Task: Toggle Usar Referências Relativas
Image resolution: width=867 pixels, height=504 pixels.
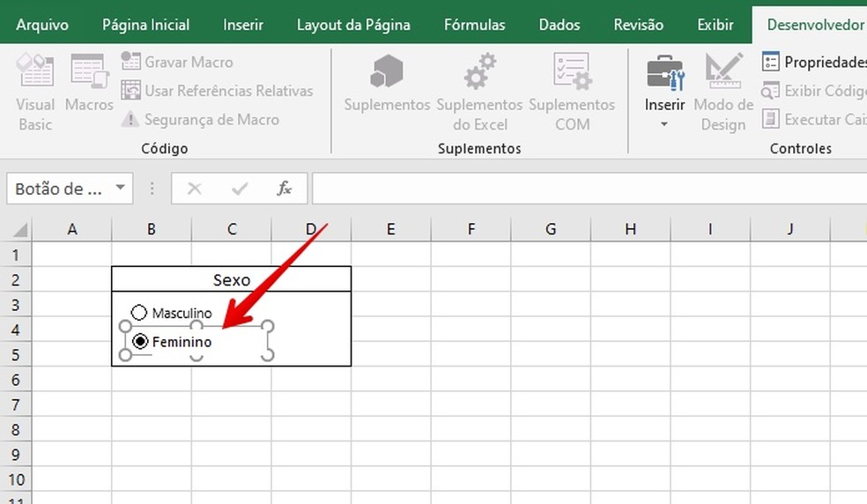Action: 217,91
